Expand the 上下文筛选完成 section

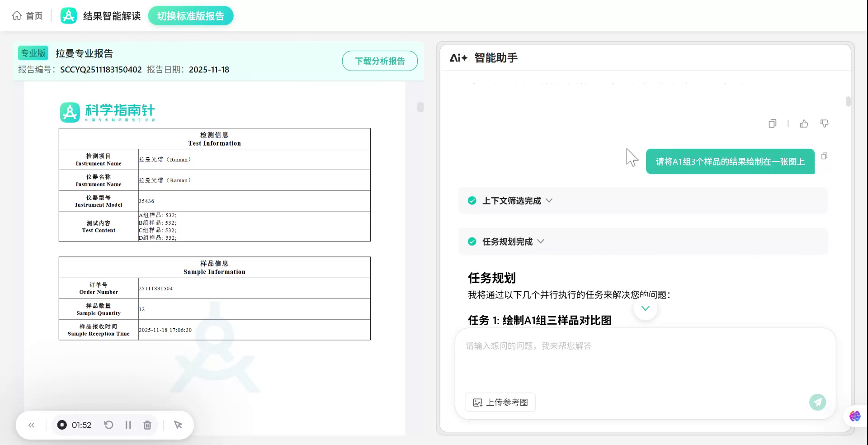(x=549, y=200)
